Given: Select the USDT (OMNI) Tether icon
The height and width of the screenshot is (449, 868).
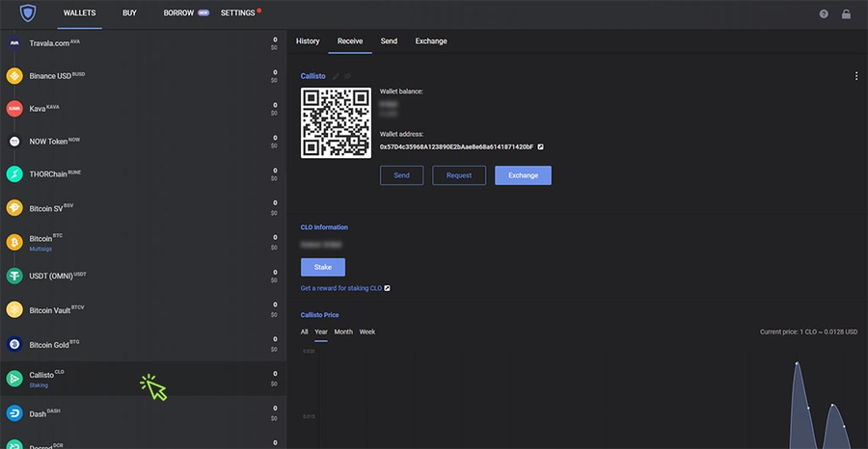Looking at the screenshot, I should tap(14, 276).
